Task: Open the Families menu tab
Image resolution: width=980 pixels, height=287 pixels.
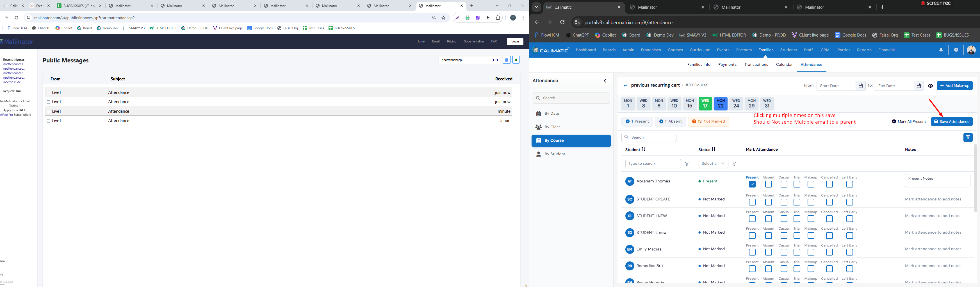Action: (x=766, y=50)
